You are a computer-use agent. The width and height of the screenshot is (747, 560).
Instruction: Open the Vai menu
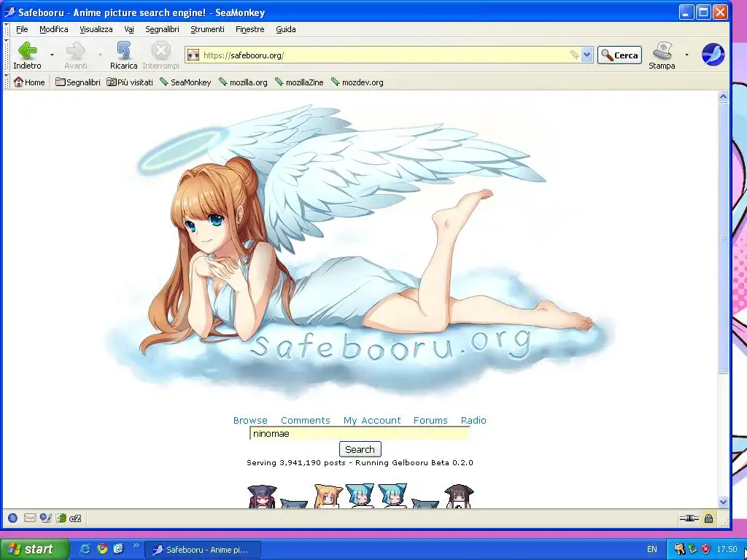click(129, 29)
